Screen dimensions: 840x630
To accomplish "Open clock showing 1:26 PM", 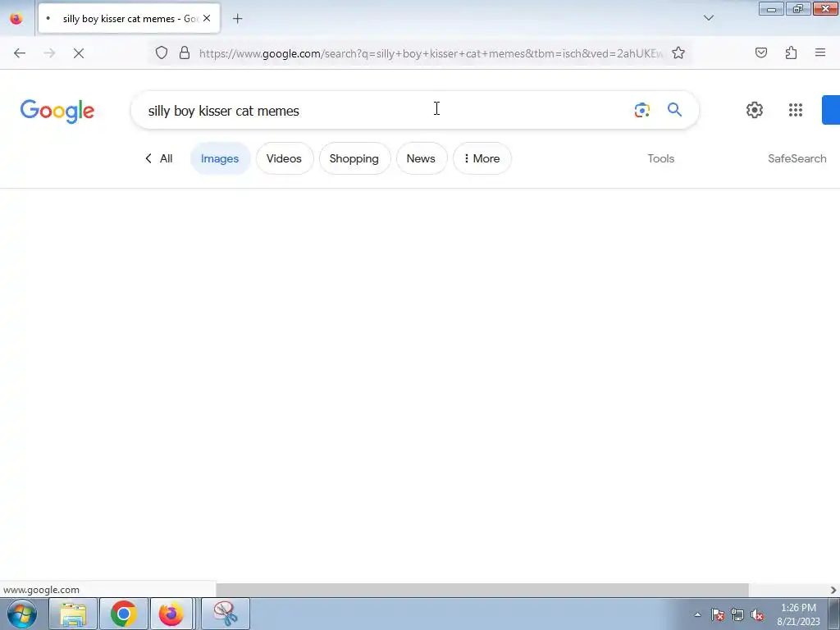I will click(798, 614).
